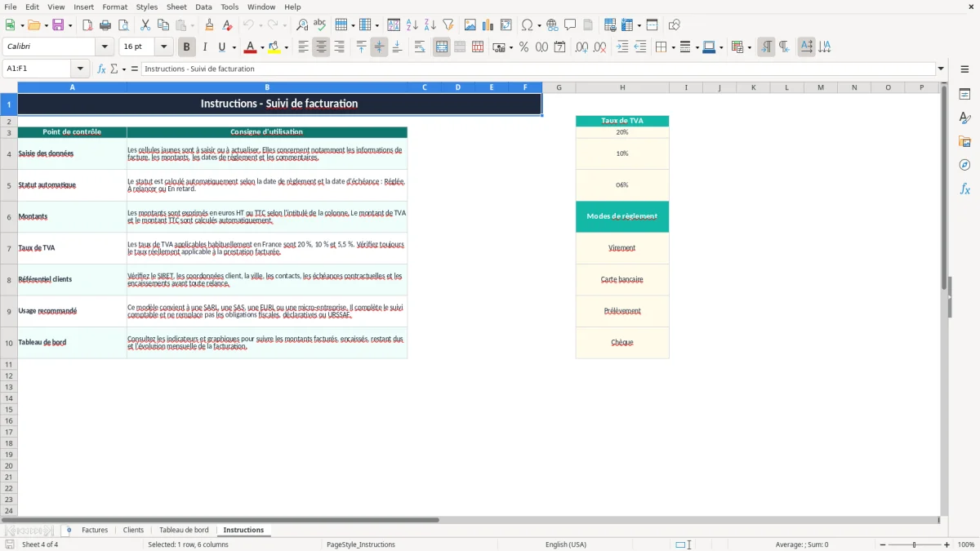This screenshot has width=980, height=551.
Task: Click the zoom in plus button
Action: (x=947, y=544)
